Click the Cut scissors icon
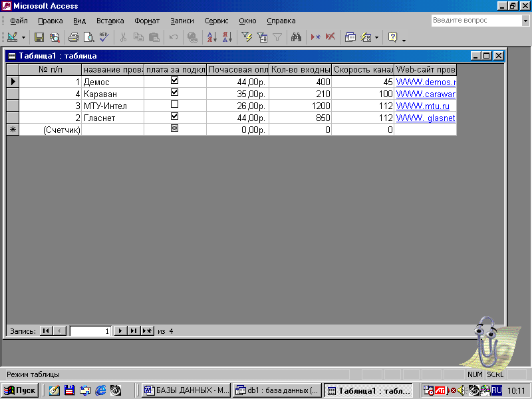 123,37
